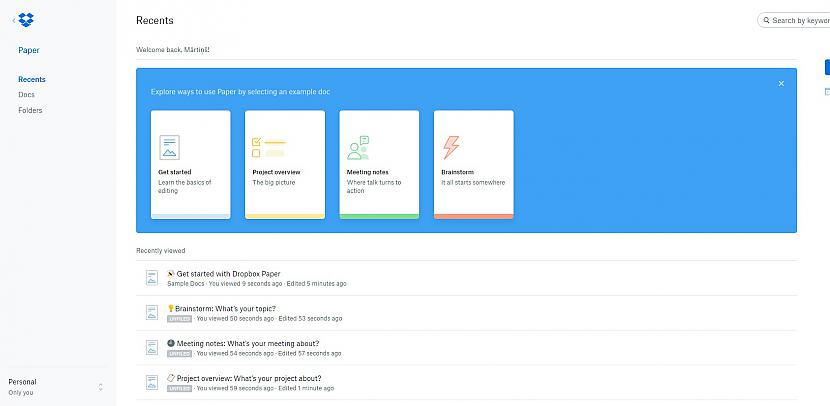Open the Brainstorm example card
This screenshot has width=830, height=406.
(x=474, y=165)
